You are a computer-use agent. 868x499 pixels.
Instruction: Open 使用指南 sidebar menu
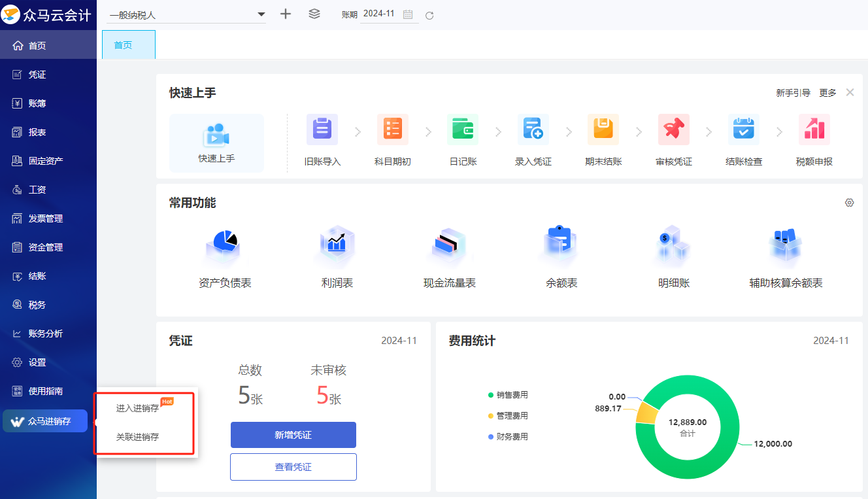coord(48,391)
